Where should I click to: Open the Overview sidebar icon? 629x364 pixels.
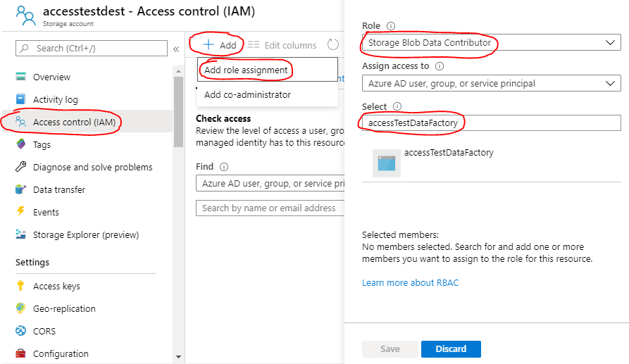click(20, 77)
